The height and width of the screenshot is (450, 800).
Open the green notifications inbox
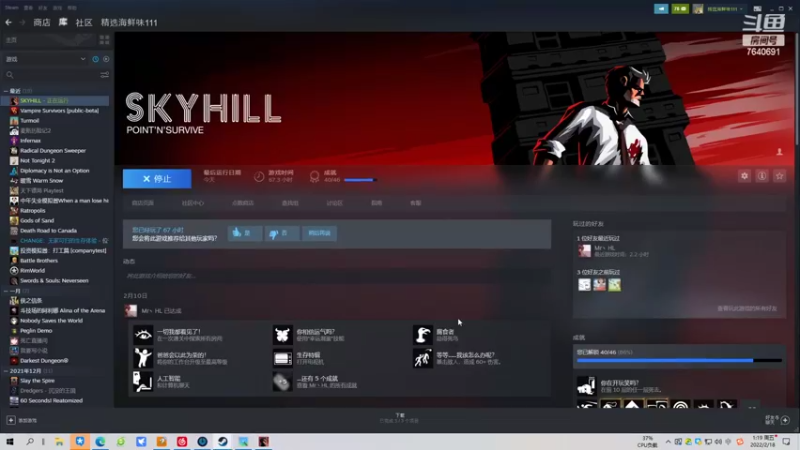[680, 9]
